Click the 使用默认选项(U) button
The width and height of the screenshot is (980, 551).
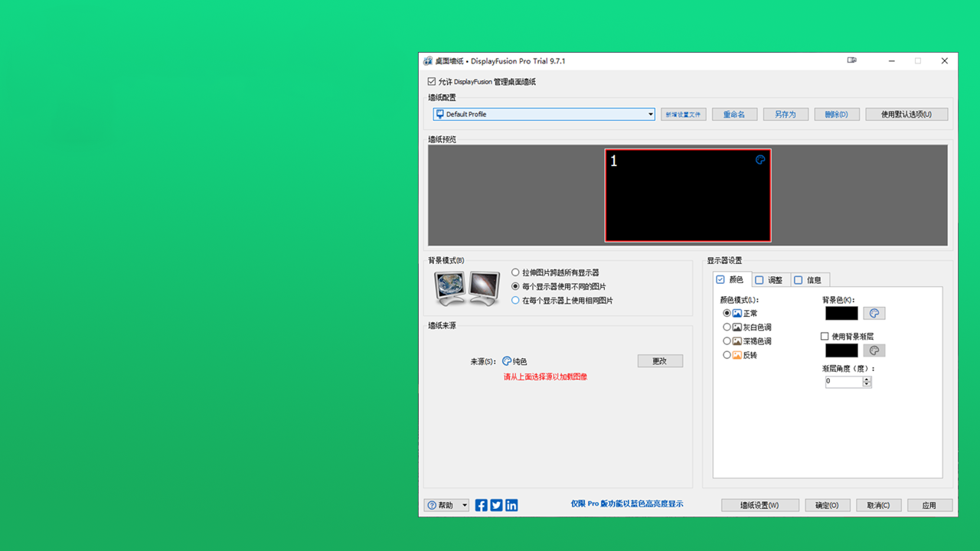click(906, 114)
